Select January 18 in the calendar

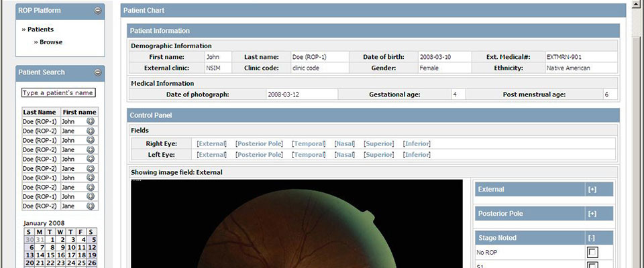82,255
